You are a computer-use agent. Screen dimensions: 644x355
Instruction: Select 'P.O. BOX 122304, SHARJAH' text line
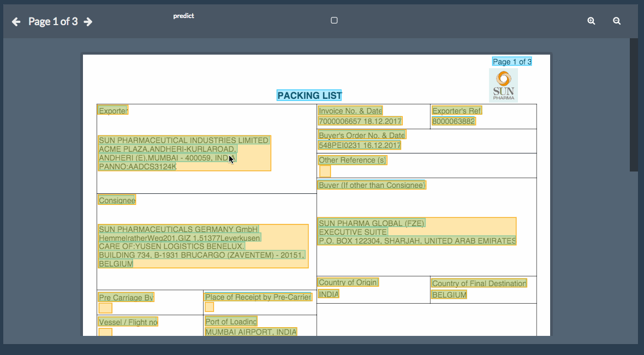[x=417, y=241]
